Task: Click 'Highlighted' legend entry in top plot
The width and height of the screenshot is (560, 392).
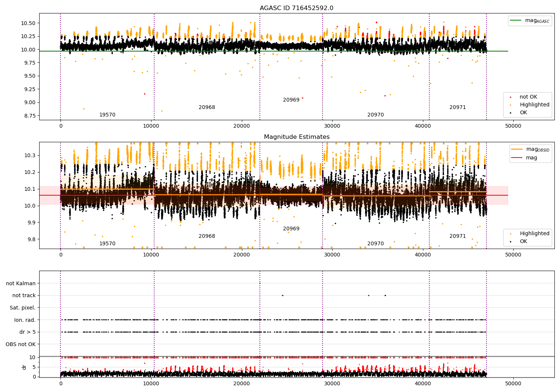Action: pyautogui.click(x=534, y=105)
